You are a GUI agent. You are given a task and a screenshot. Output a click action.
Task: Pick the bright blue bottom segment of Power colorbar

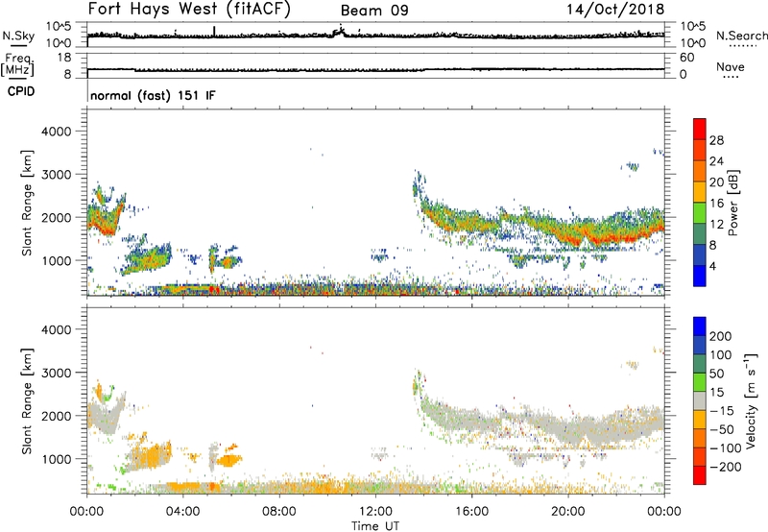click(x=700, y=276)
